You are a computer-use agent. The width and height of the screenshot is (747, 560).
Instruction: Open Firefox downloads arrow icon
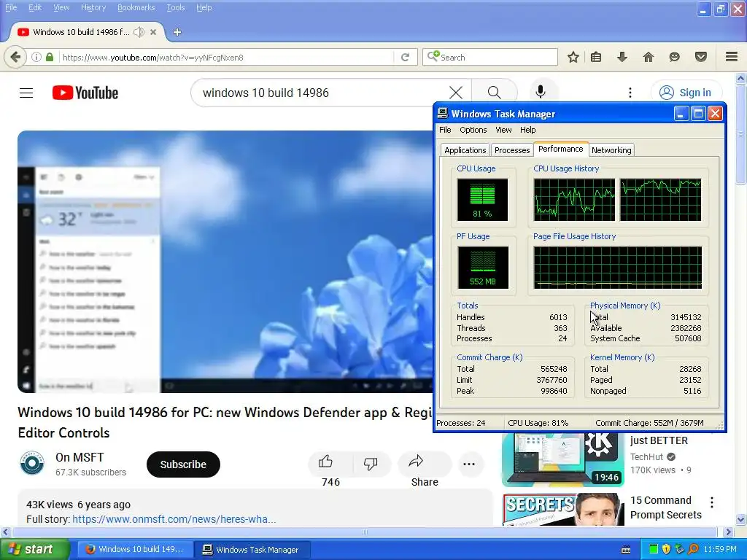622,57
